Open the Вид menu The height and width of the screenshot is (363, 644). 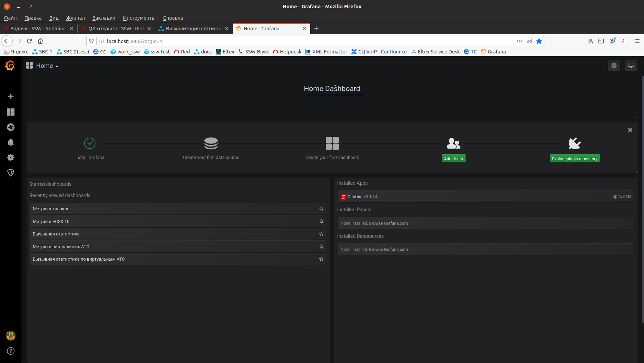tap(54, 18)
